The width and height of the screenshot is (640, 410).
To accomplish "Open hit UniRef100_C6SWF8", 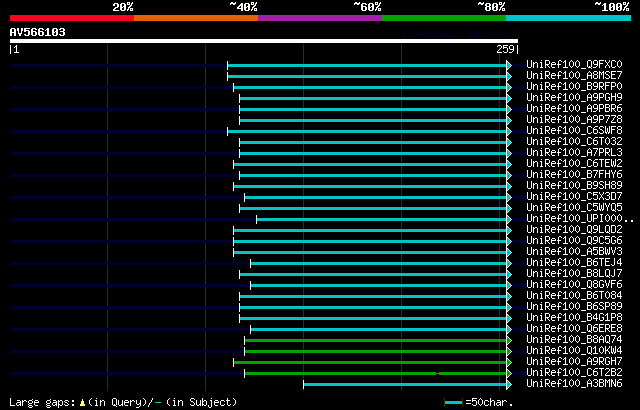I will click(574, 131).
